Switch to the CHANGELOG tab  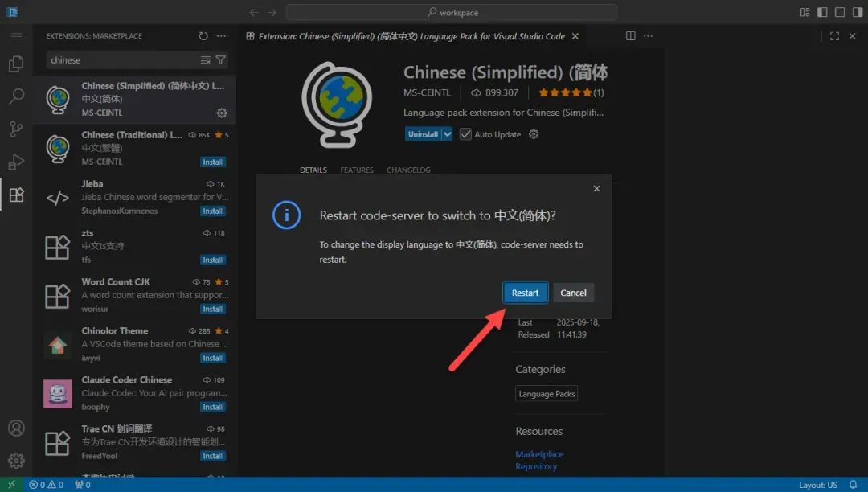pyautogui.click(x=408, y=170)
